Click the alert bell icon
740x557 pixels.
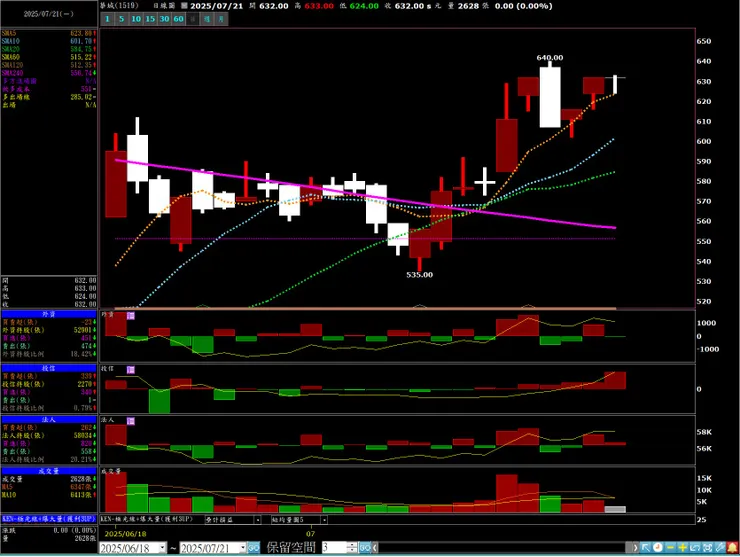tap(732, 548)
